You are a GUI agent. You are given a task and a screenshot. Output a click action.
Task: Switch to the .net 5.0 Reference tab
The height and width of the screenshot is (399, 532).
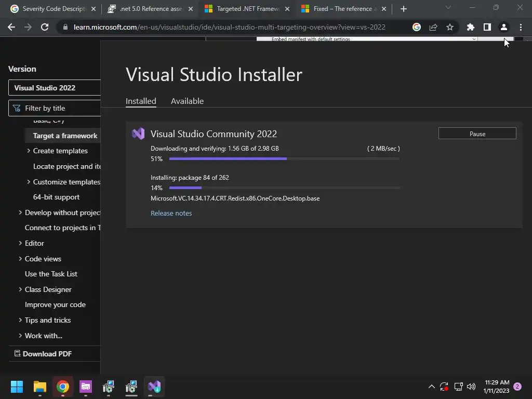click(150, 9)
